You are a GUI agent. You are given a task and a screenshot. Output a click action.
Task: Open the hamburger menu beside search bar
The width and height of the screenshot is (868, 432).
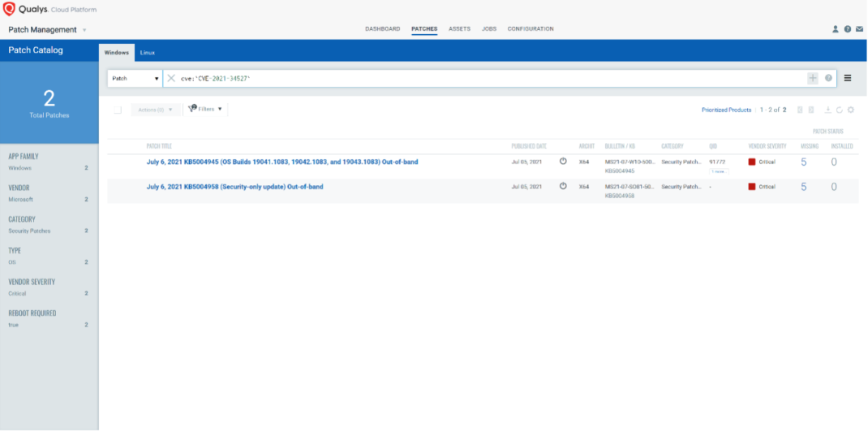(x=848, y=78)
